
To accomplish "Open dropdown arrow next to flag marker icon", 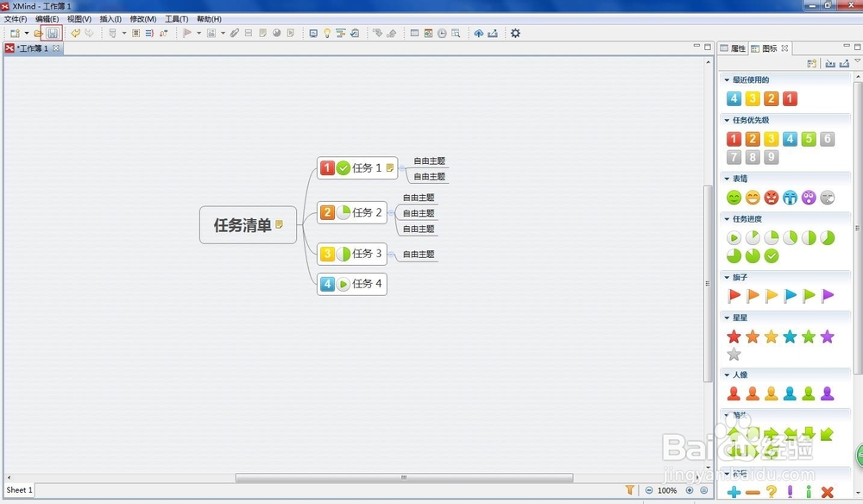I will (198, 34).
